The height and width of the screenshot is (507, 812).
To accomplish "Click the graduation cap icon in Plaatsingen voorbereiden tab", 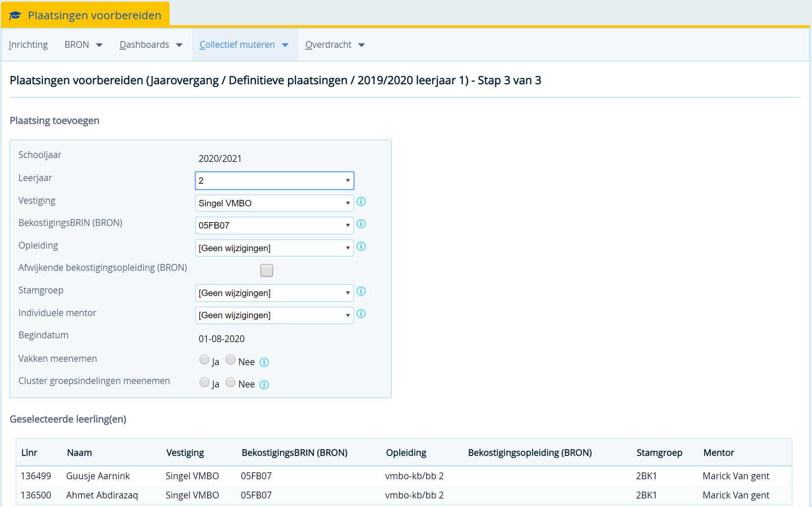I will coord(15,15).
